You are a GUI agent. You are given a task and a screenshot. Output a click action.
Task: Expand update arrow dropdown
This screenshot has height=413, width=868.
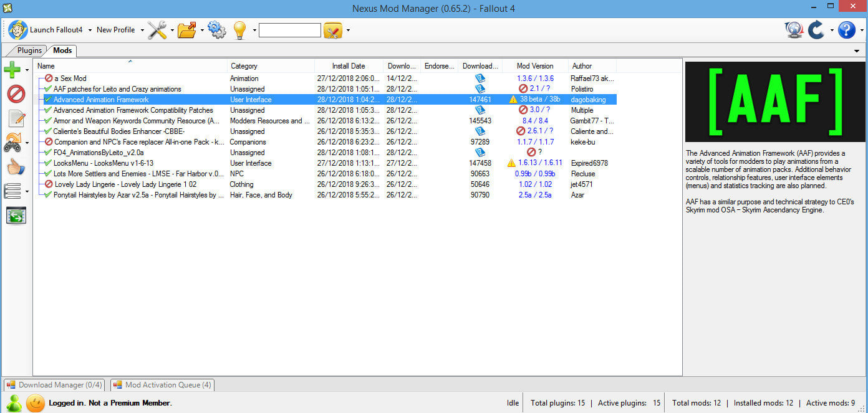coord(831,30)
